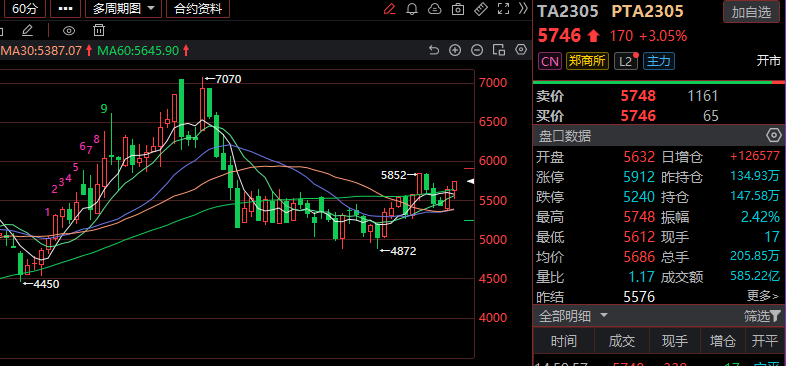Click the 4450 low price marker
Image resolution: width=787 pixels, height=366 pixels.
40,284
